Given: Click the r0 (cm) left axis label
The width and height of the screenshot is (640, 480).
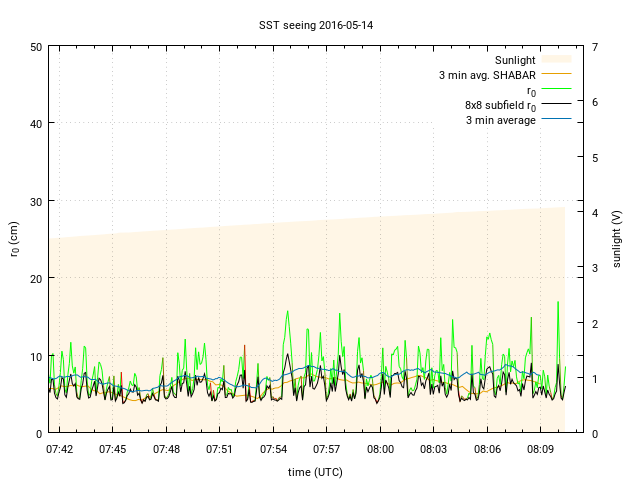Looking at the screenshot, I should (14, 240).
